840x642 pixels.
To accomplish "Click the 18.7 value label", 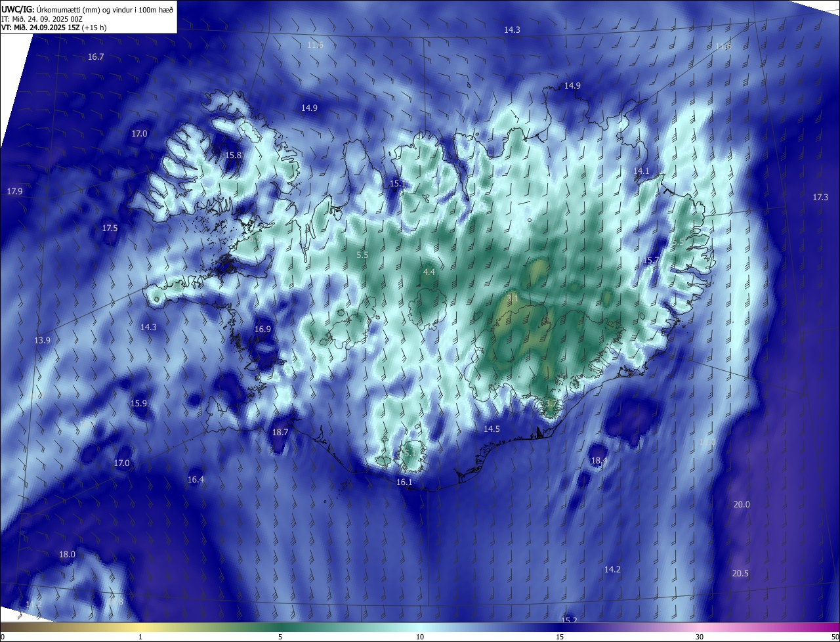I will click(x=280, y=433).
